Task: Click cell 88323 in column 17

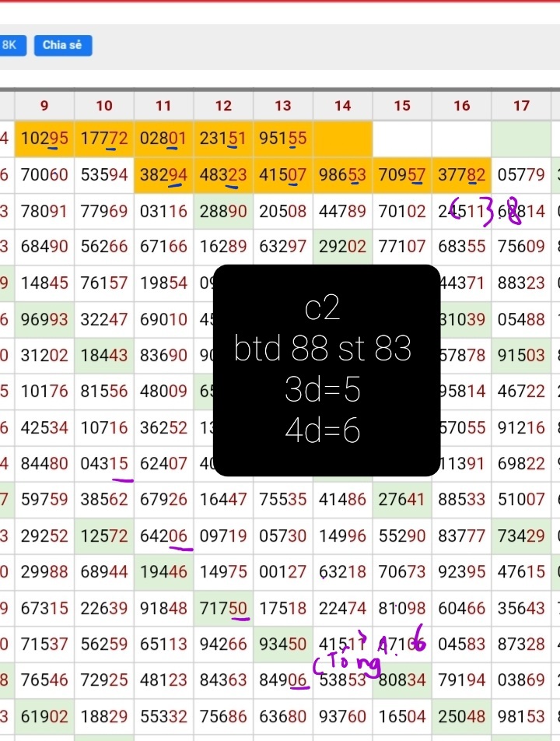Action: [x=521, y=283]
